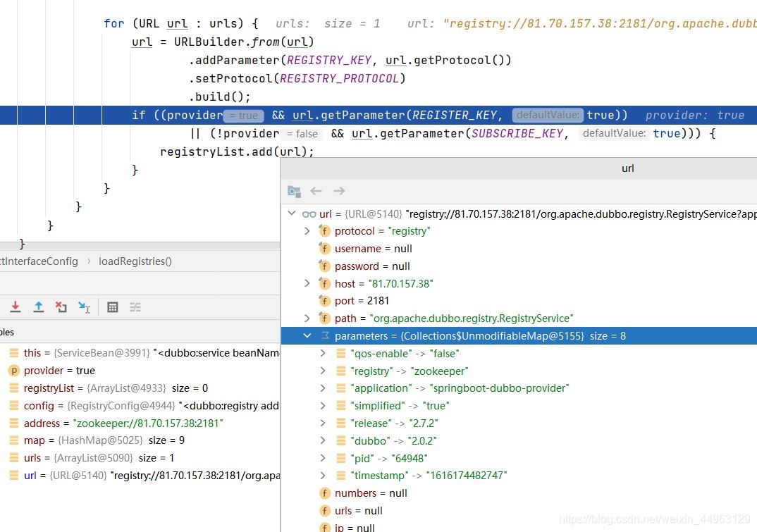Click the set-as-root icon in url popup
This screenshot has height=532, width=757.
294,191
